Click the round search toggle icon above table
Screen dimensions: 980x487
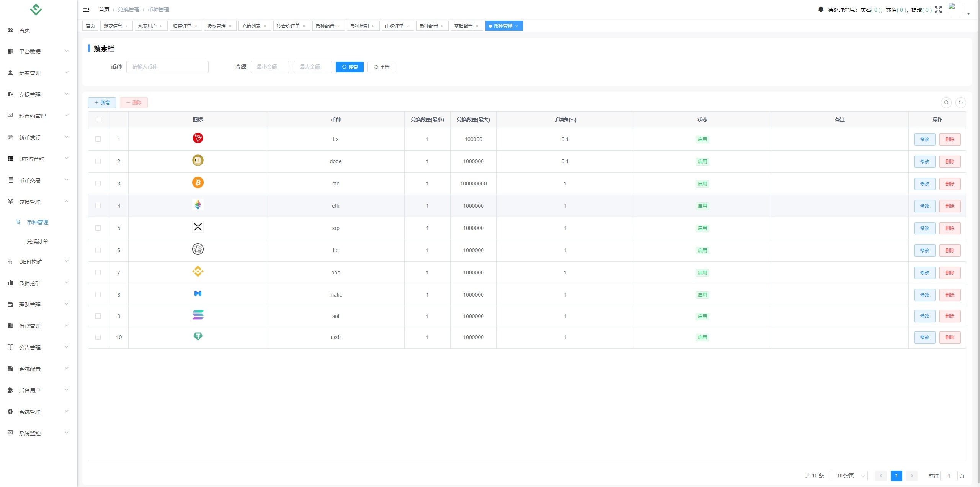click(946, 102)
